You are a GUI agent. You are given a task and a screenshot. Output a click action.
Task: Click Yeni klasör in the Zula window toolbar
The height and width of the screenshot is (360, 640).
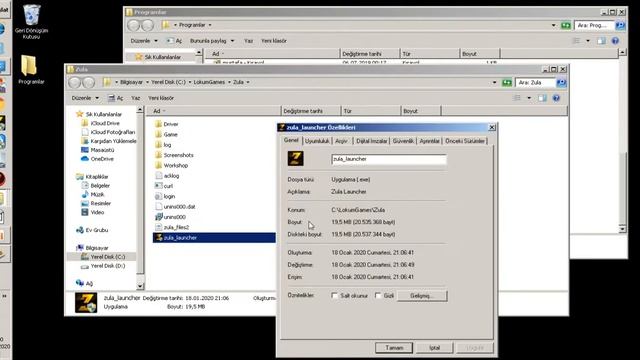160,98
